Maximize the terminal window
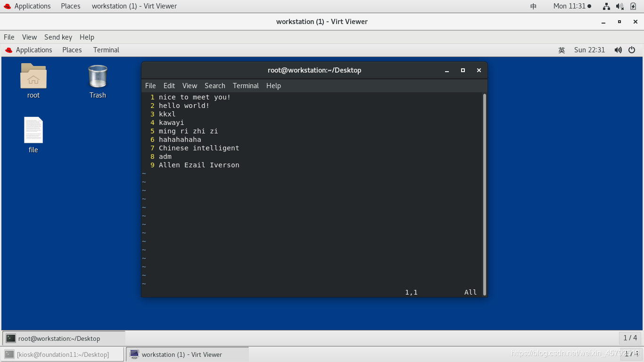 (x=463, y=70)
